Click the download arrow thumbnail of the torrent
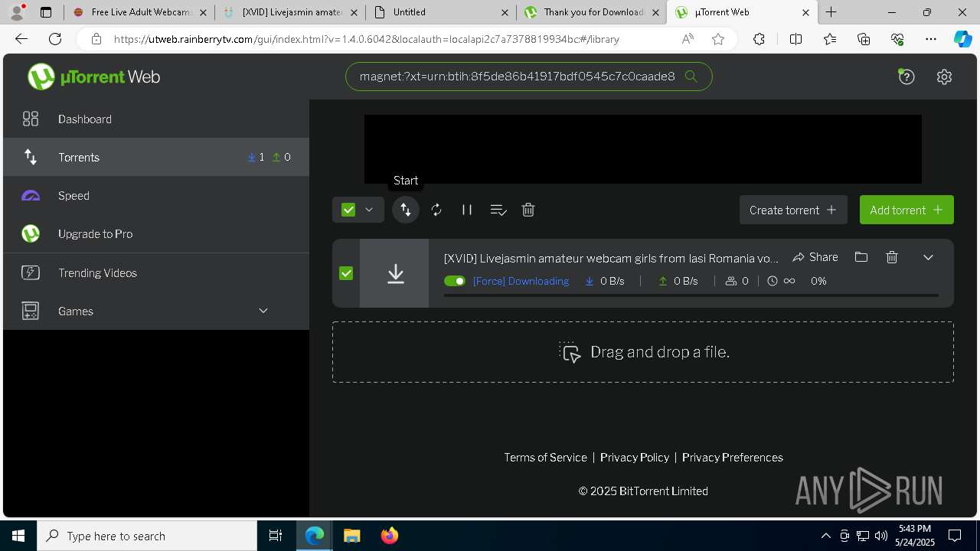Screen dimensions: 980x551 click(x=395, y=273)
